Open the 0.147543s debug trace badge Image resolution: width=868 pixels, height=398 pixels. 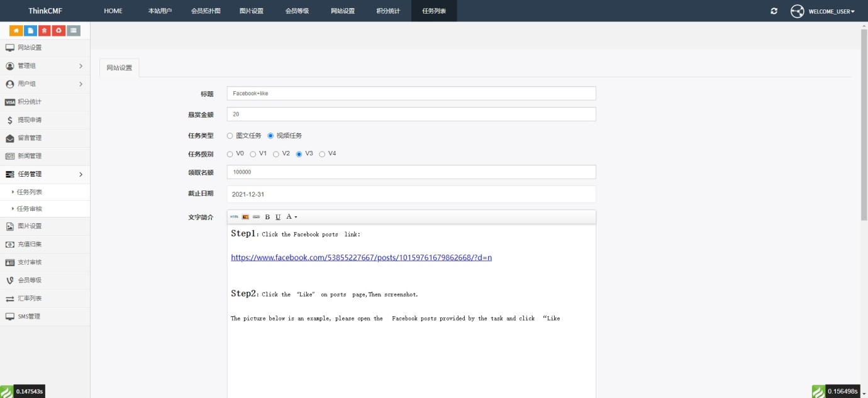pyautogui.click(x=23, y=391)
